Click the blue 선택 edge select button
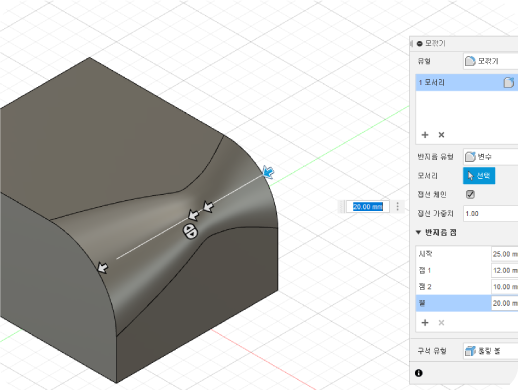Image resolution: width=518 pixels, height=390 pixels. pyautogui.click(x=479, y=176)
